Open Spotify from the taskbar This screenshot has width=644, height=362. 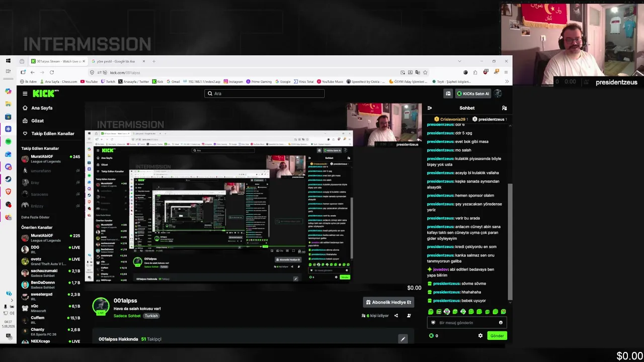coord(8,142)
